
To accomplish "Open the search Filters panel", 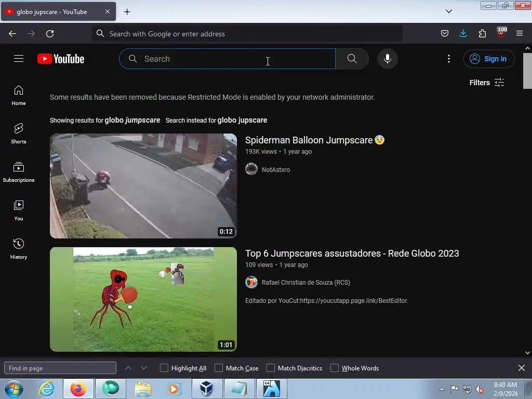I will [486, 83].
